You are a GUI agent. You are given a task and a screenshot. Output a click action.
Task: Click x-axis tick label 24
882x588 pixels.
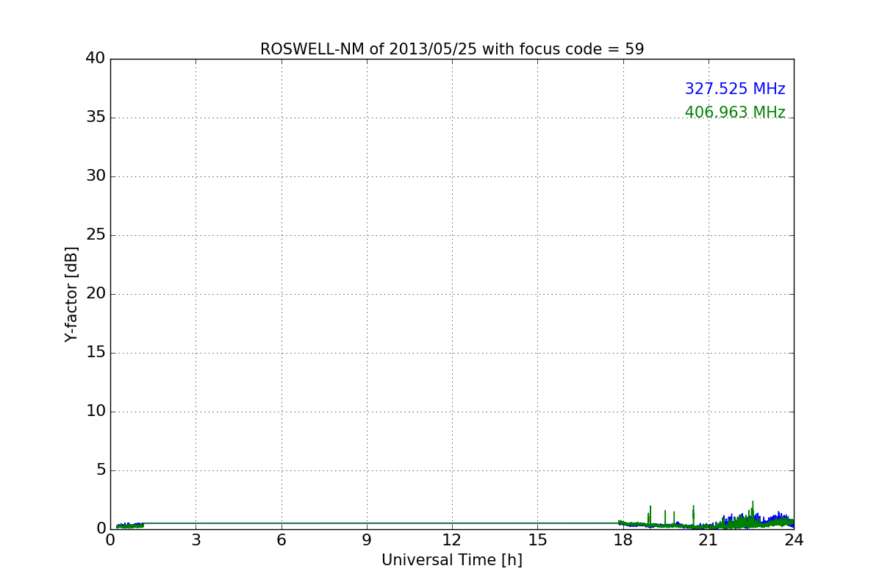[794, 540]
